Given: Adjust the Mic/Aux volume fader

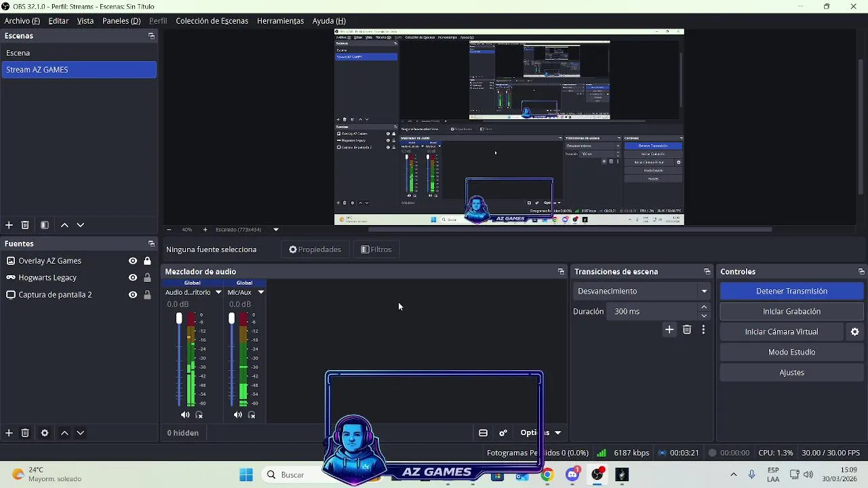Looking at the screenshot, I should (231, 319).
